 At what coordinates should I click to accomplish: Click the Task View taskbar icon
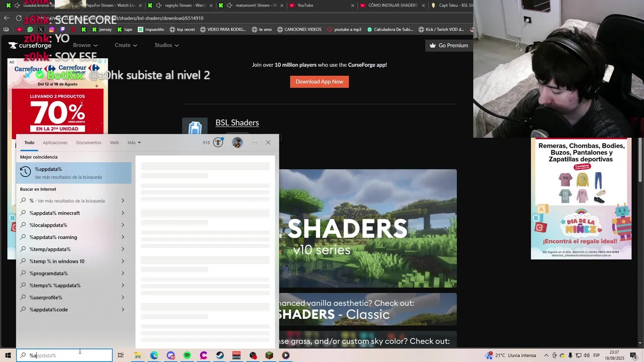pyautogui.click(x=121, y=355)
